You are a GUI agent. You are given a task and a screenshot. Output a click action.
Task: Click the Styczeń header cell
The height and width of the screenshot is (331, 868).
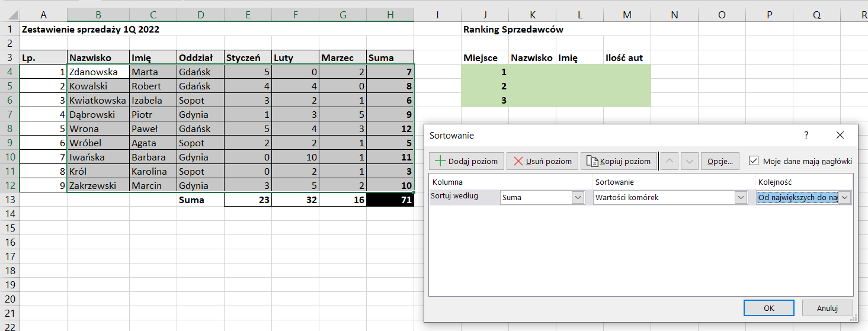tap(248, 57)
